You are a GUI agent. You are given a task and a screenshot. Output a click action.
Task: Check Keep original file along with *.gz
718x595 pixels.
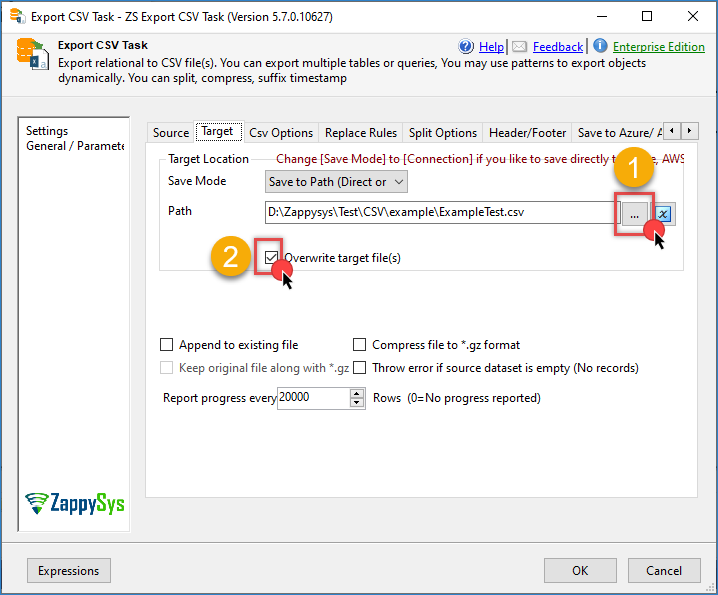(166, 367)
